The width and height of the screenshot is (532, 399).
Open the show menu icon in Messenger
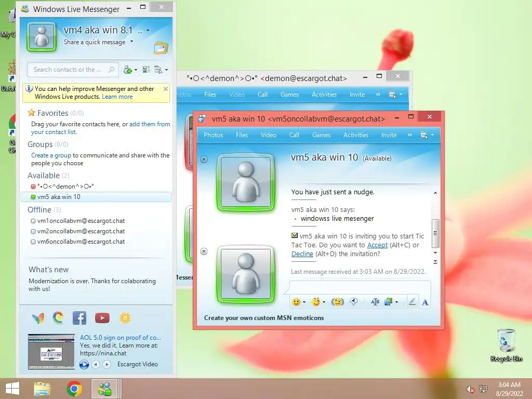point(158,70)
